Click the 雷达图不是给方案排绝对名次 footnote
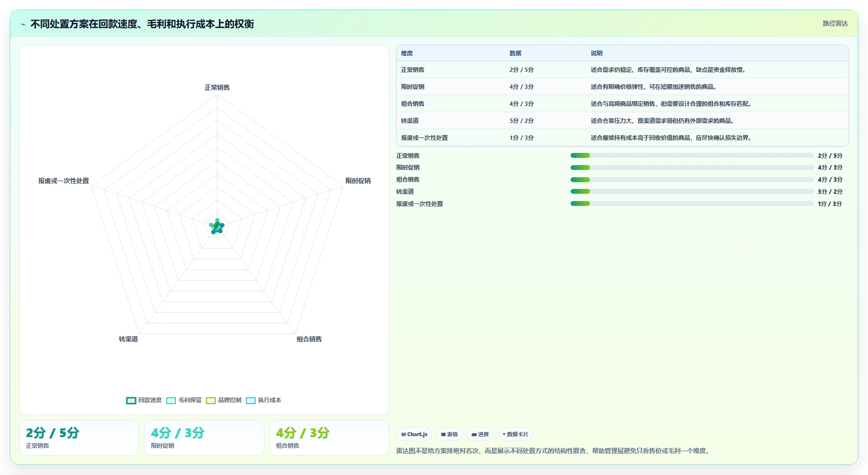868x475 pixels. click(554, 451)
